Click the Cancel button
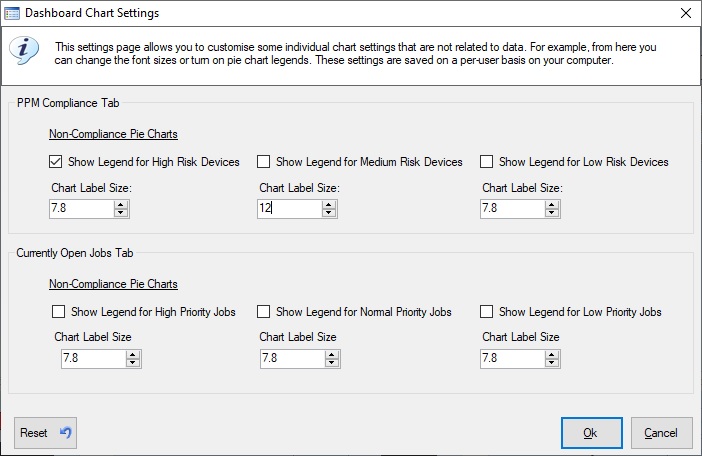This screenshot has height=456, width=702. point(661,433)
